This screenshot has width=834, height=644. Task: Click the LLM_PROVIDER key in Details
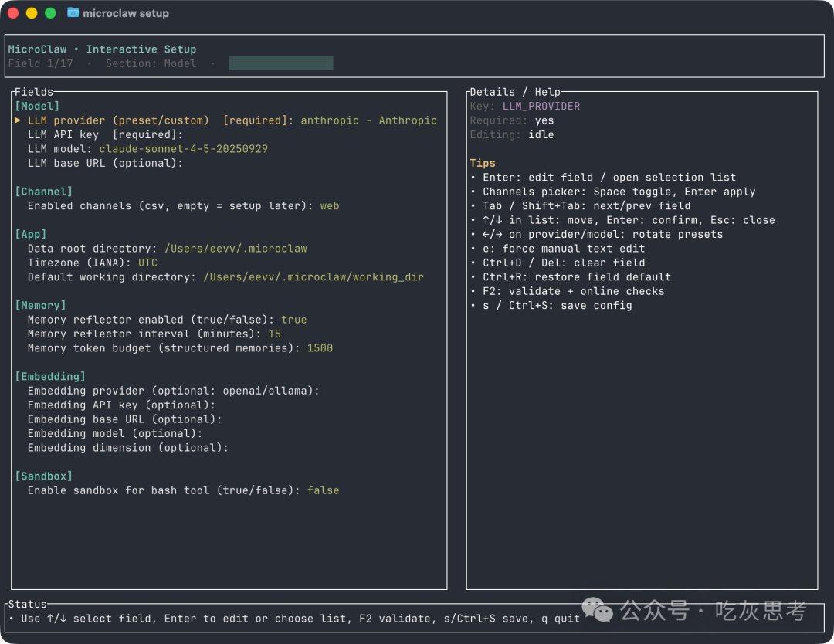(541, 107)
